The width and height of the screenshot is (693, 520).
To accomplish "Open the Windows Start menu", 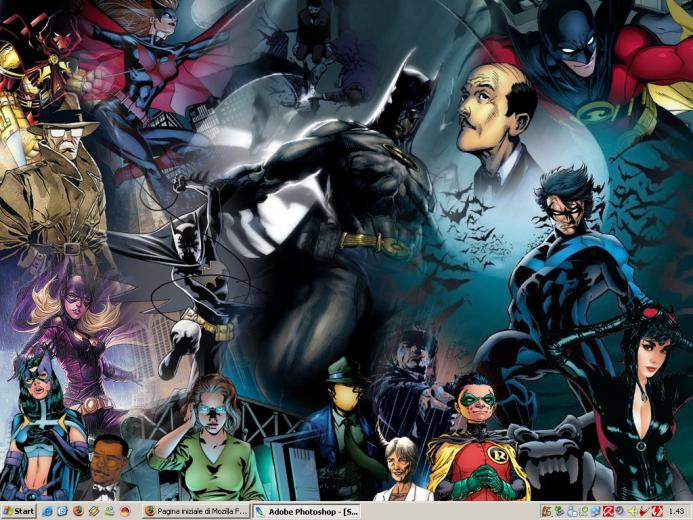I will pos(19,512).
